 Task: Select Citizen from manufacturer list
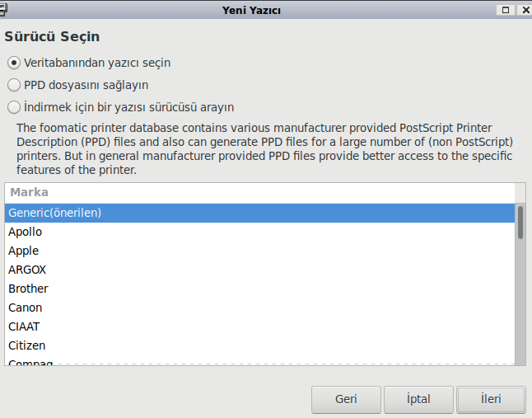(x=26, y=345)
